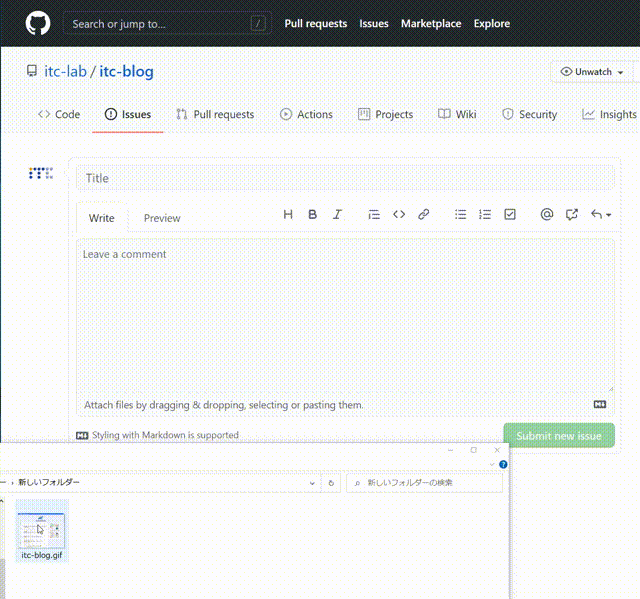Viewport: 640px width, 599px height.
Task: Open the Insights tab
Action: (x=609, y=114)
